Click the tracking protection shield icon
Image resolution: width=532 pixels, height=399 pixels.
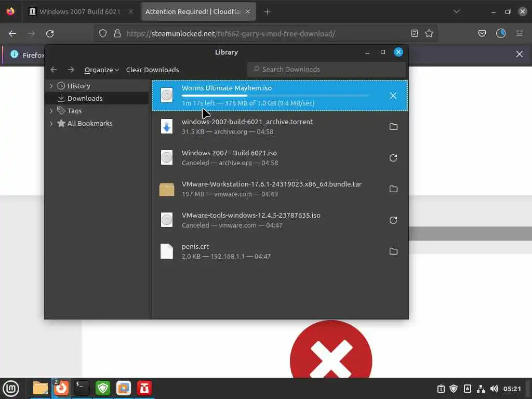pyautogui.click(x=103, y=33)
